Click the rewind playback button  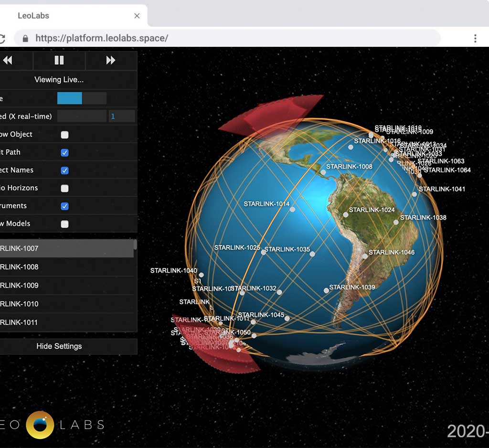point(8,60)
